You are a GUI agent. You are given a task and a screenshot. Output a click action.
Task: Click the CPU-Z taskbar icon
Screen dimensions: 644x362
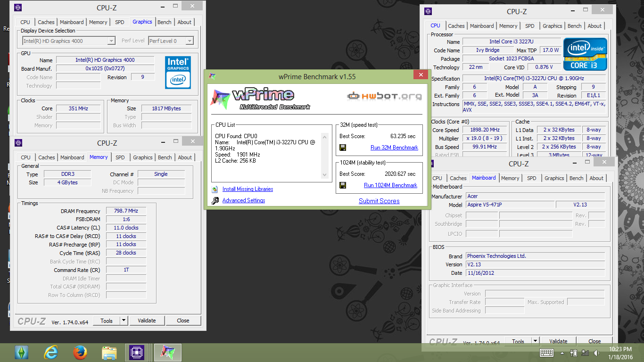137,353
